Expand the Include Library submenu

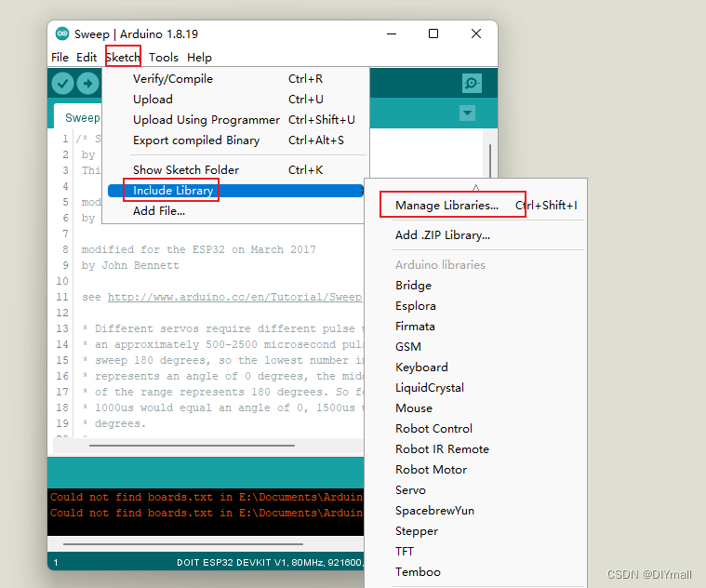coord(236,191)
